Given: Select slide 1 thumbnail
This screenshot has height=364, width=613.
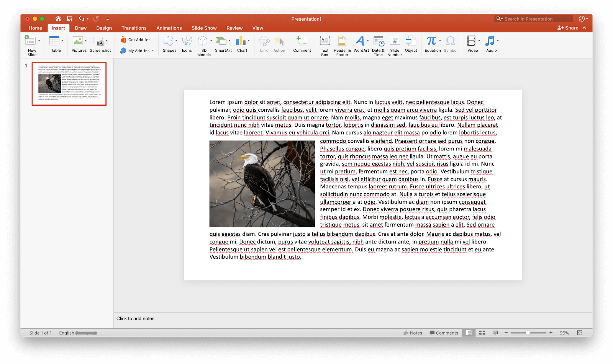Looking at the screenshot, I should tap(69, 84).
